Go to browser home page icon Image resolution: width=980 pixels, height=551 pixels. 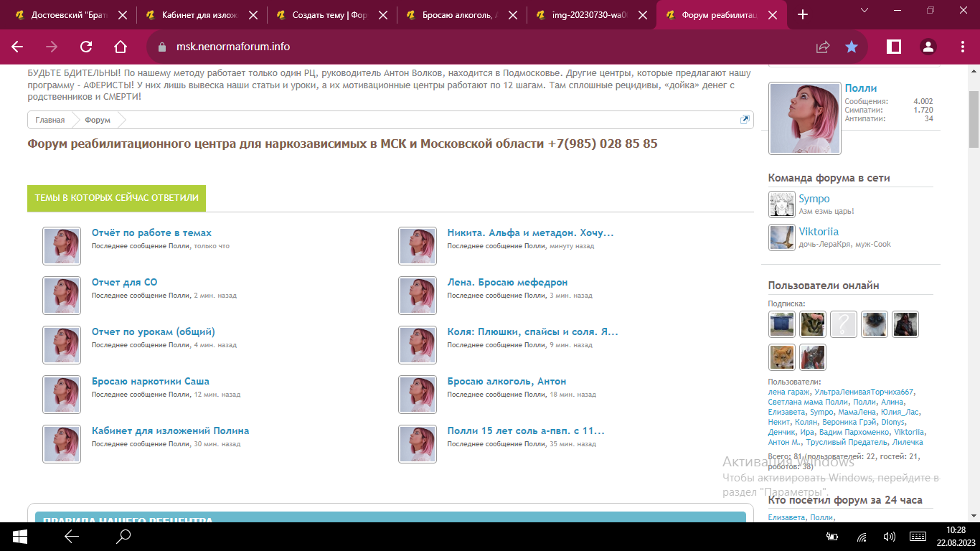121,47
